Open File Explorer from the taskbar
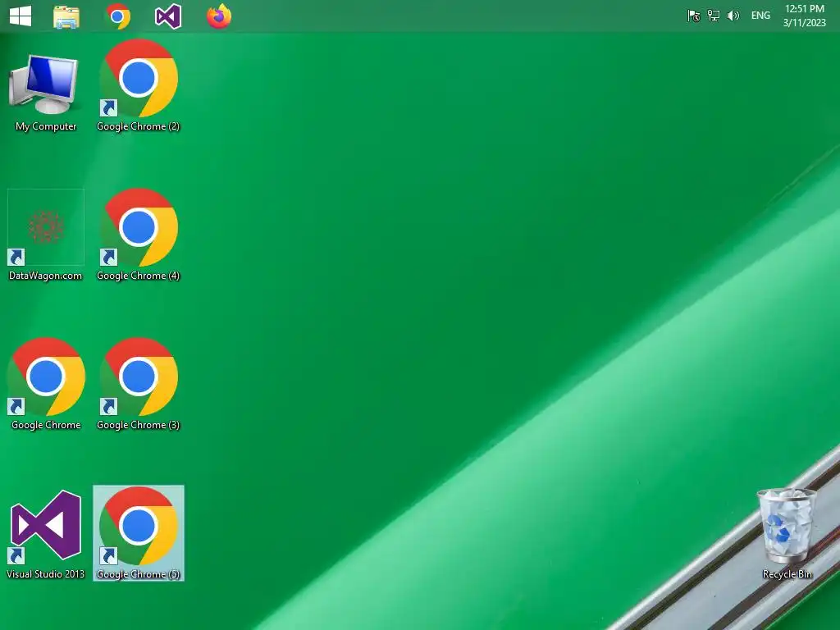Viewport: 840px width, 630px height. pyautogui.click(x=66, y=16)
